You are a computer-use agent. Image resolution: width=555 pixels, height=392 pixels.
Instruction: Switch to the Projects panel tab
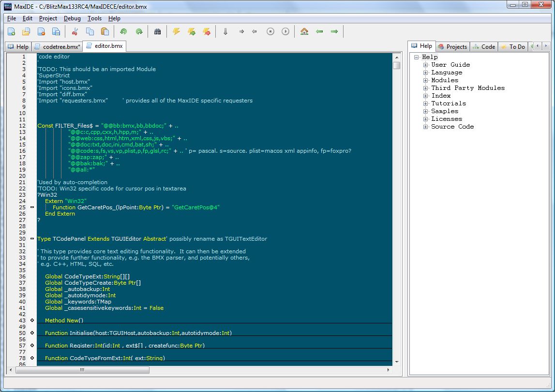(452, 47)
